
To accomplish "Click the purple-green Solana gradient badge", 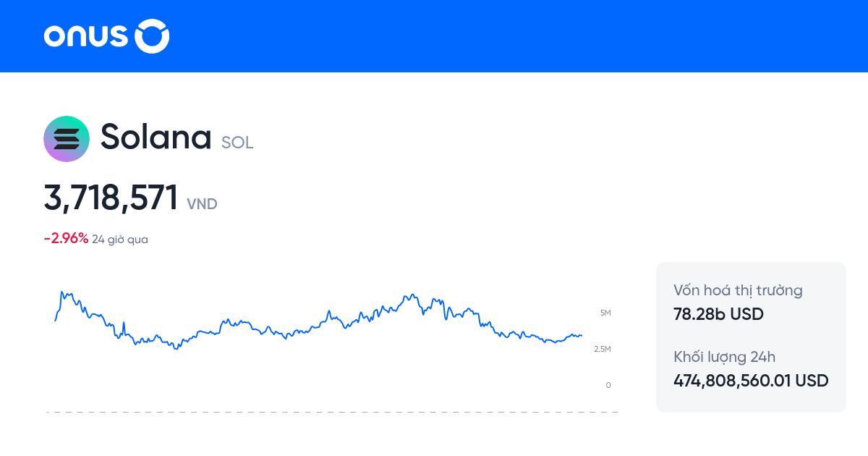I will (67, 138).
